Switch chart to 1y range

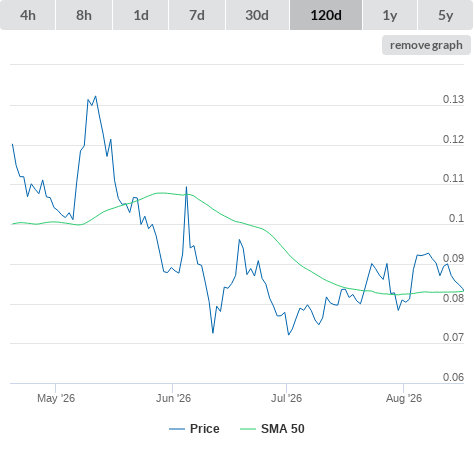(390, 15)
